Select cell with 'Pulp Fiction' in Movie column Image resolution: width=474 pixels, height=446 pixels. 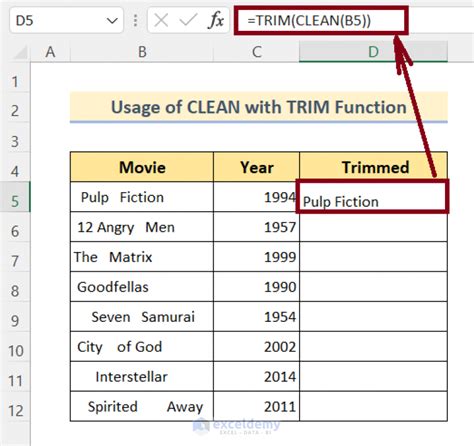(142, 197)
